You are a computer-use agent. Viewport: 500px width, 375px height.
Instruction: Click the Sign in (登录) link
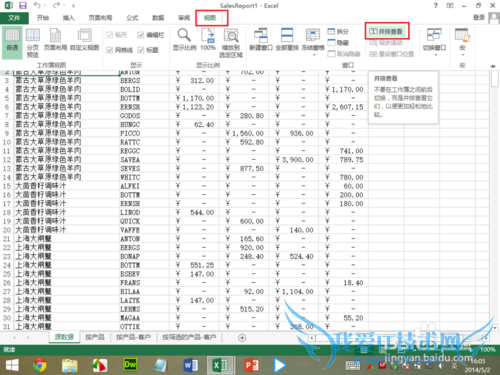coord(479,17)
